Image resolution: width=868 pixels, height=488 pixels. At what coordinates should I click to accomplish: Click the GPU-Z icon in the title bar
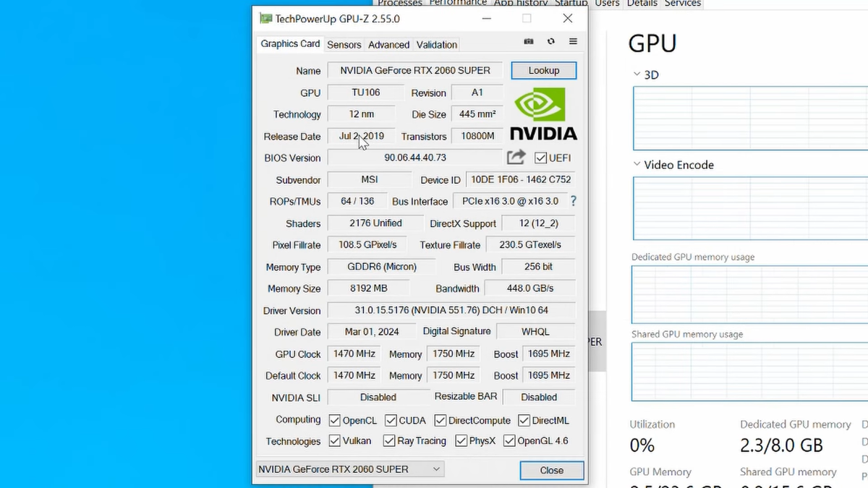[x=265, y=18]
